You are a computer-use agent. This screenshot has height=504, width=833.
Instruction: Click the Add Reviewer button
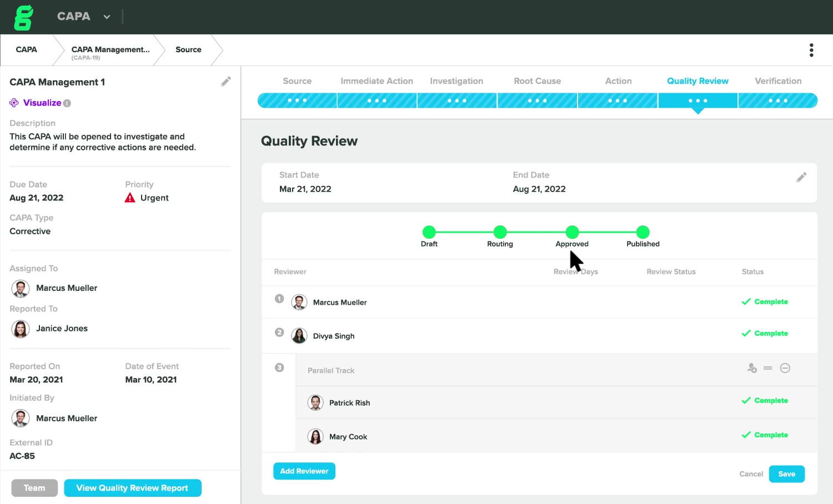point(304,471)
